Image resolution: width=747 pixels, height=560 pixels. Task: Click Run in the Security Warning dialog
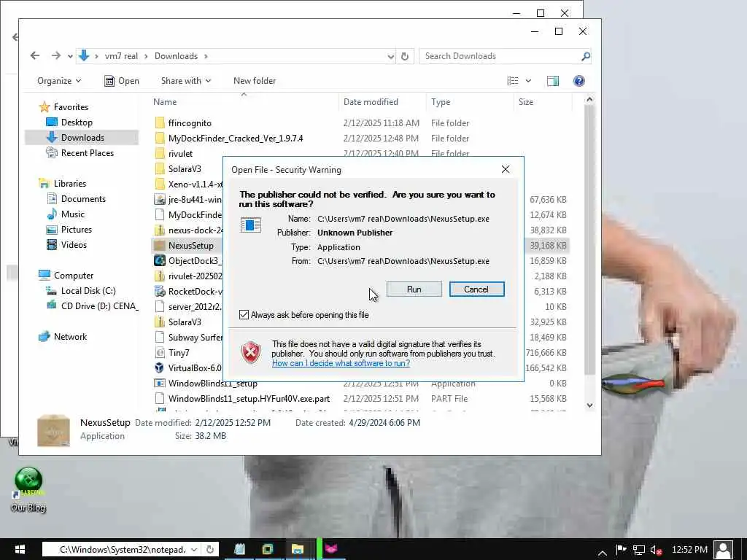point(414,289)
